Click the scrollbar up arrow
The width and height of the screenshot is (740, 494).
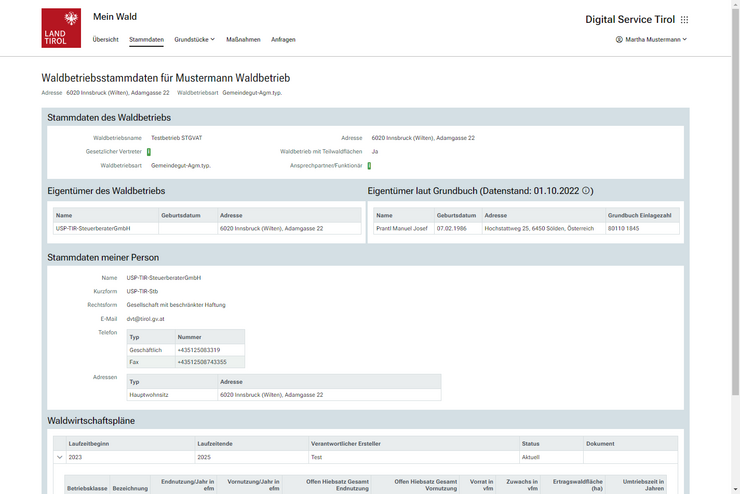coord(735,4)
